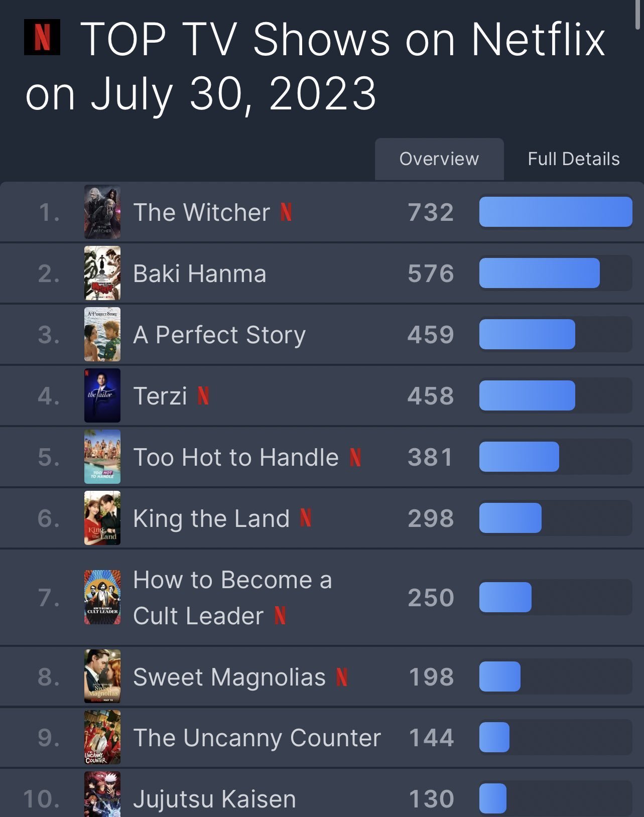Click the Netflix N badge beside Terzi

coord(203,396)
